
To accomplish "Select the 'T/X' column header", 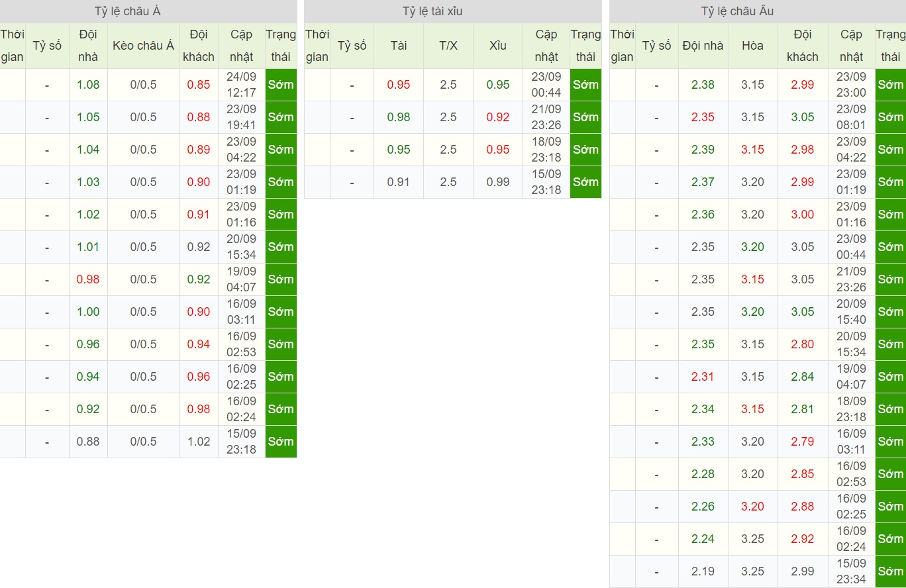I will 448,46.
